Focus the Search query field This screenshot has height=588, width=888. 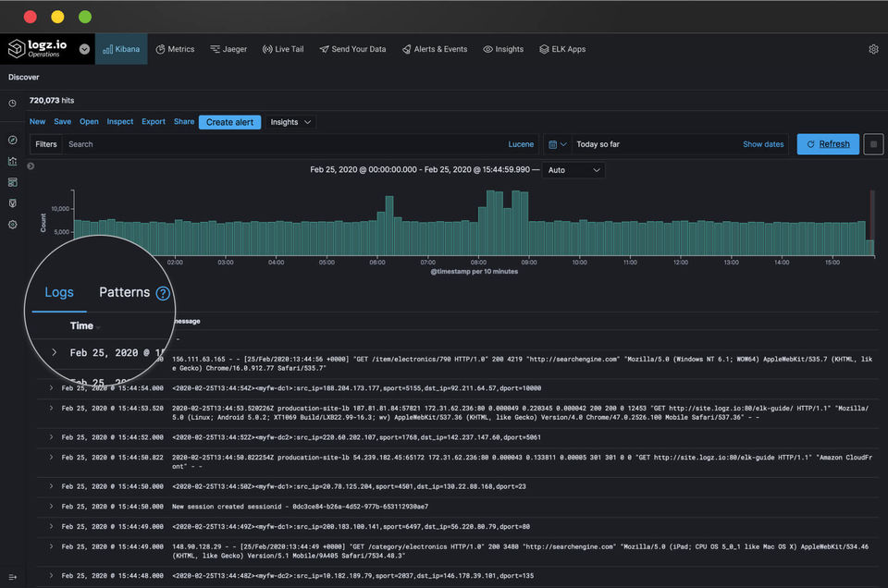(283, 144)
